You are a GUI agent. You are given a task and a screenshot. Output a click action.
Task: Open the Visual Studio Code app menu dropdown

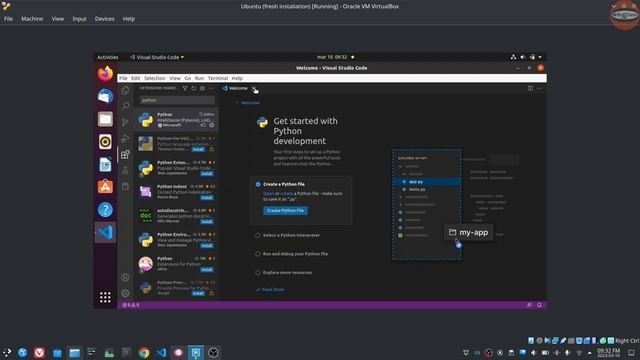coord(157,57)
